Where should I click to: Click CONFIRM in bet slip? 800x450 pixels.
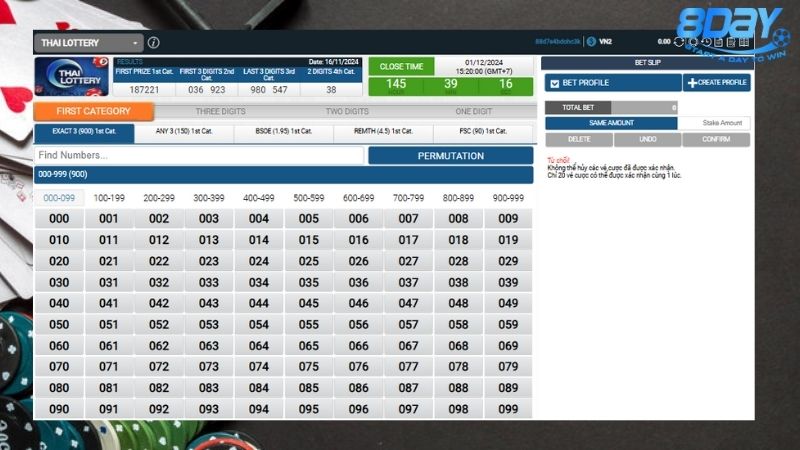click(716, 139)
